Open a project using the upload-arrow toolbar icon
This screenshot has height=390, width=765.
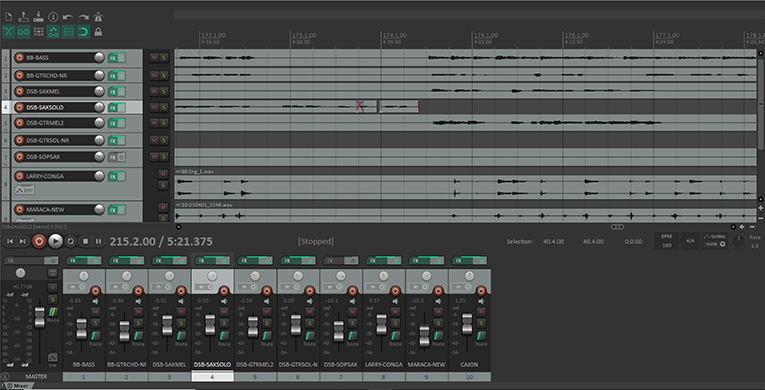pyautogui.click(x=23, y=17)
